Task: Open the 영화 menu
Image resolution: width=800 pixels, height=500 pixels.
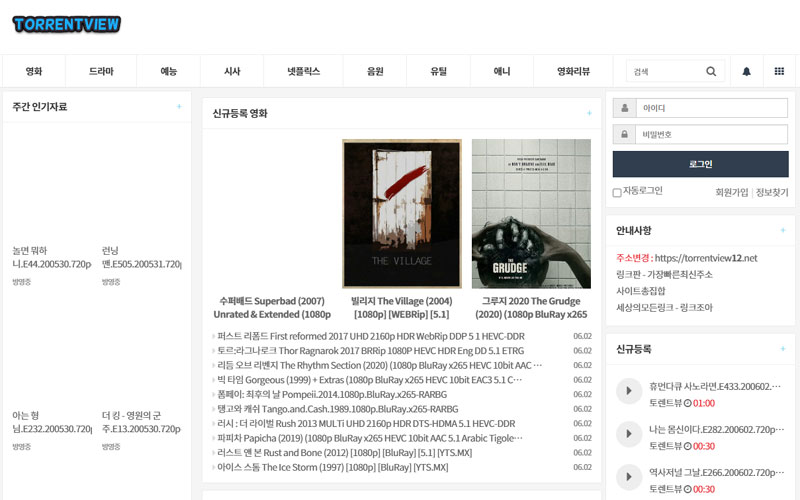Action: (34, 71)
